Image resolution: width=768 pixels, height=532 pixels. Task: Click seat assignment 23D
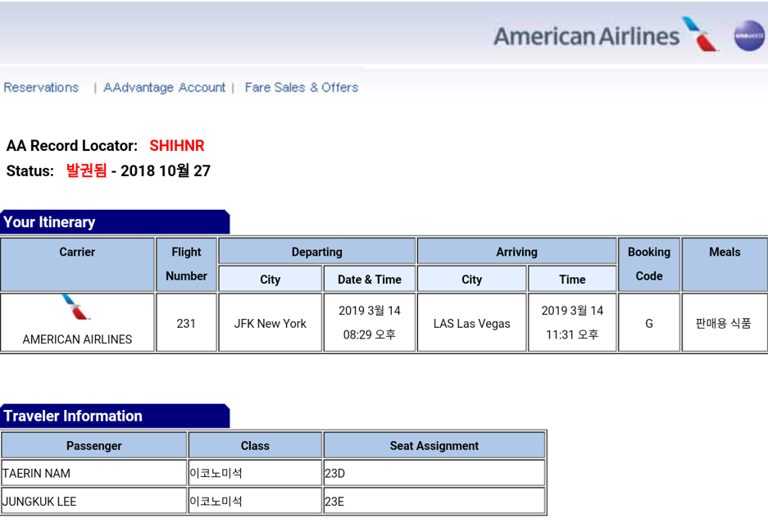tap(335, 473)
